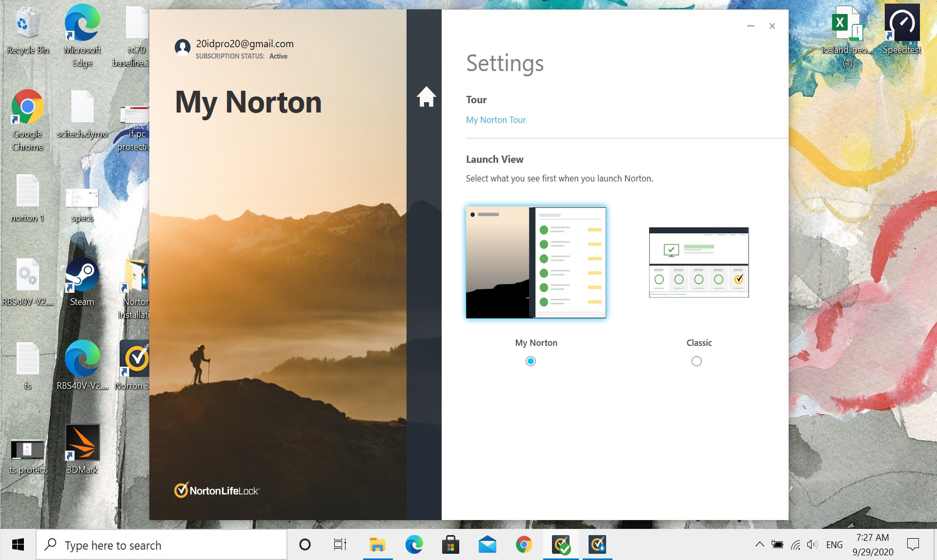
Task: Close the Norton Settings window
Action: pos(772,26)
